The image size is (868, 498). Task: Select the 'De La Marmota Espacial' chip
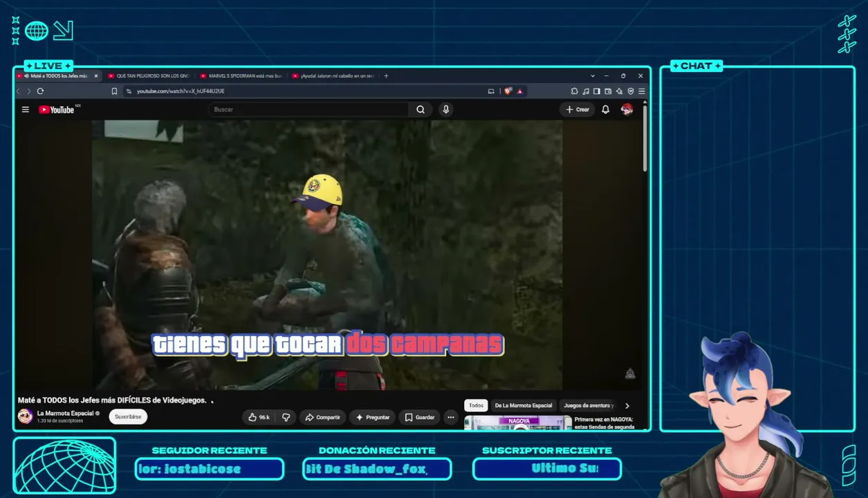pyautogui.click(x=524, y=406)
